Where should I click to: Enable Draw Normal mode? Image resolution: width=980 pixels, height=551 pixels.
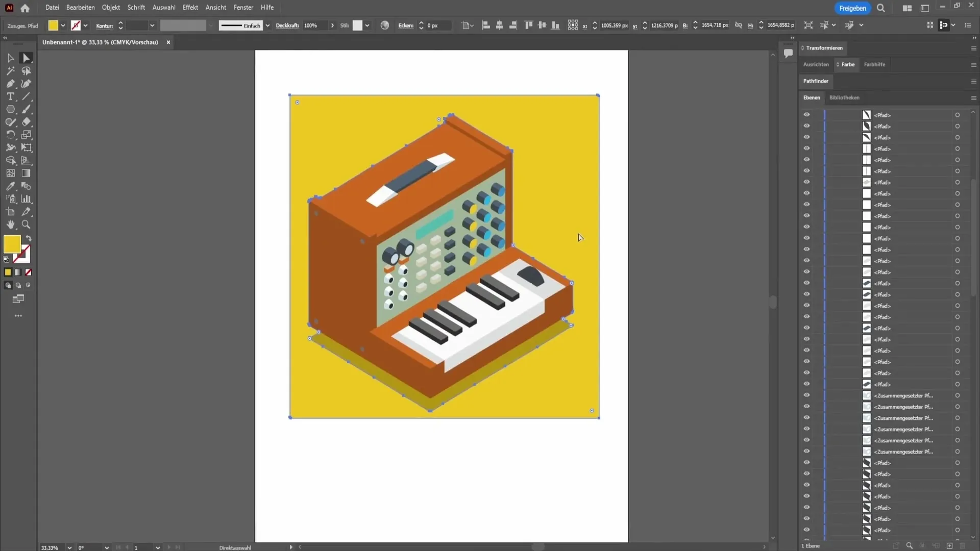pyautogui.click(x=8, y=286)
